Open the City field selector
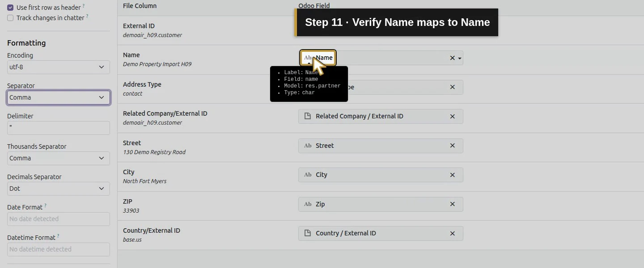The width and height of the screenshot is (644, 268). [381, 175]
